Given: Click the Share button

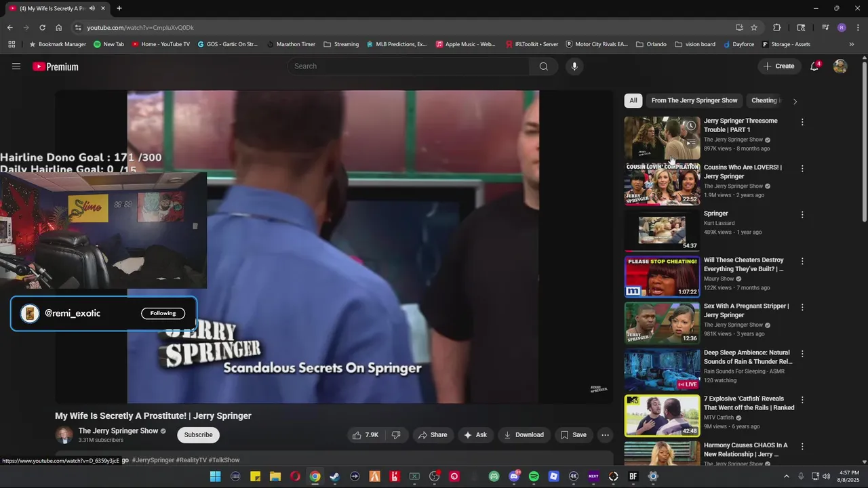Looking at the screenshot, I should pos(433,435).
